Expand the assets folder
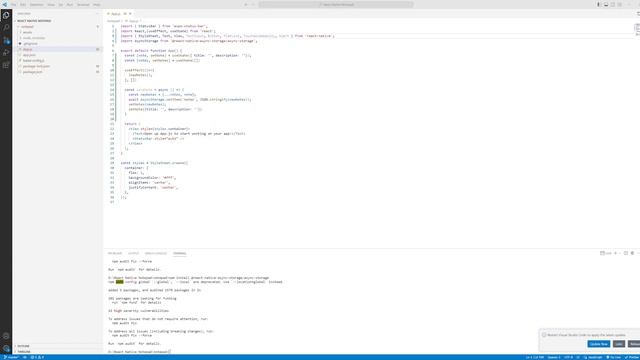640x360 pixels. pyautogui.click(x=27, y=32)
